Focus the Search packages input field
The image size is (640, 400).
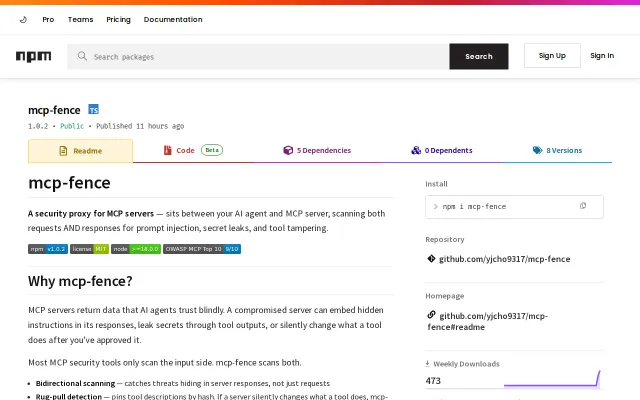tap(258, 56)
